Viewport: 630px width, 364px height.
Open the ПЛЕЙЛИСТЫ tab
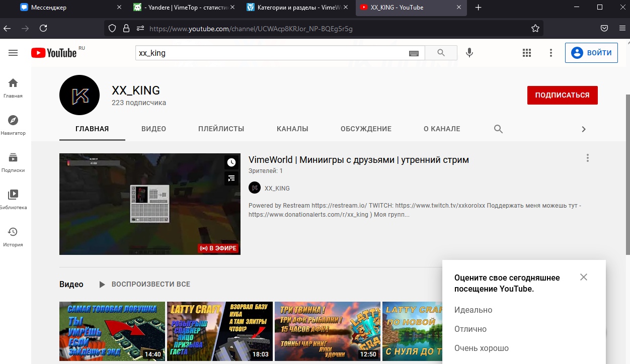click(x=221, y=129)
